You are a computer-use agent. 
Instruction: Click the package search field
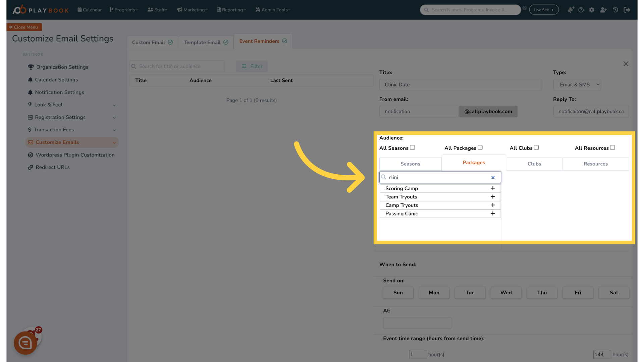pyautogui.click(x=440, y=177)
